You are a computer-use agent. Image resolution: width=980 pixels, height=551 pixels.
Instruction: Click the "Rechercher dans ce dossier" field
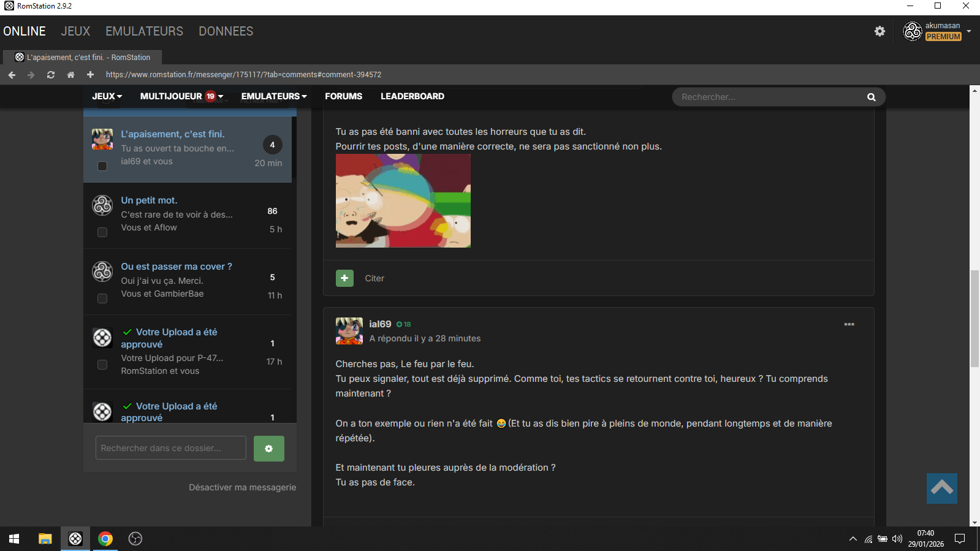tap(170, 448)
